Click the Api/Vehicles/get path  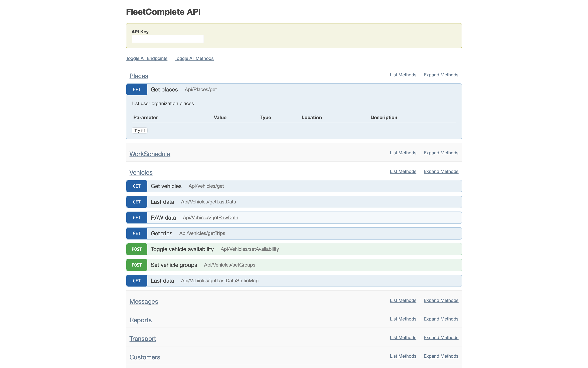(206, 186)
